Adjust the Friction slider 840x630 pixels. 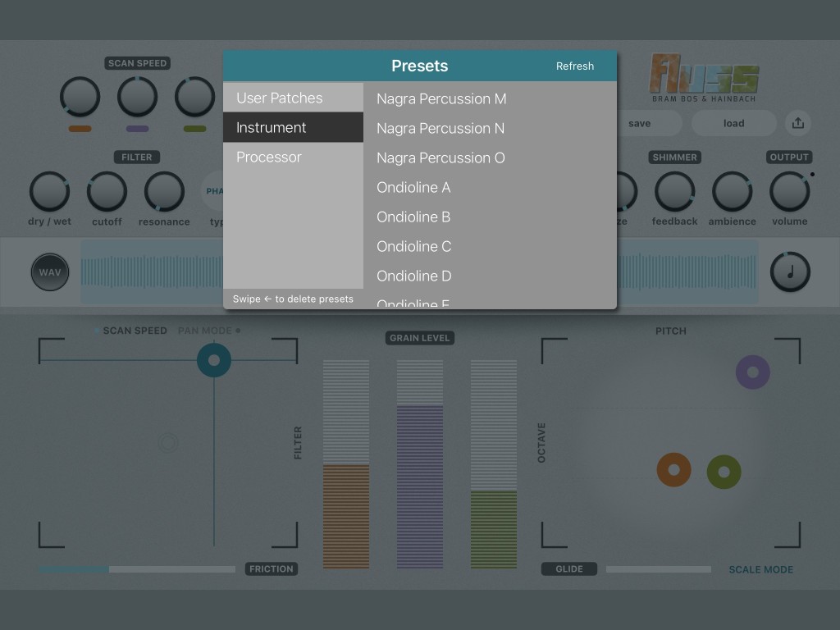[x=137, y=569]
